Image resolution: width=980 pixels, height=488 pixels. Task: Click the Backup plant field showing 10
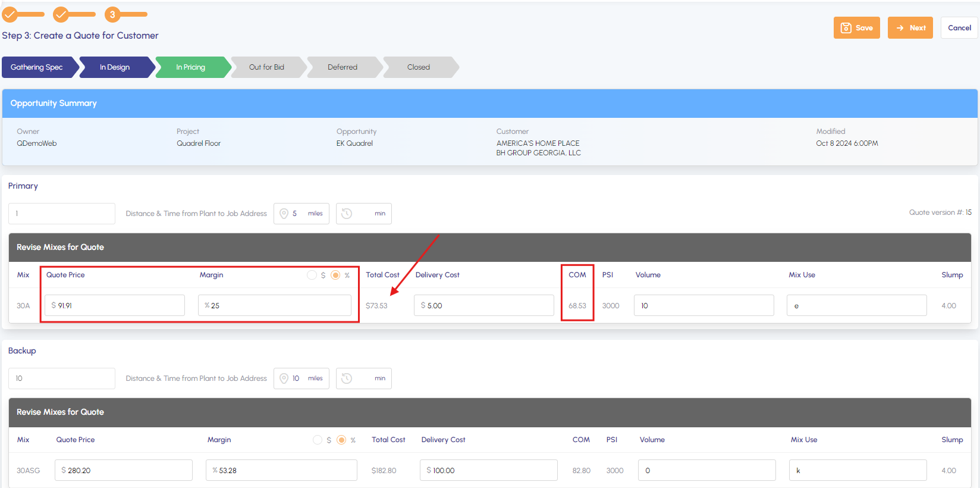62,378
